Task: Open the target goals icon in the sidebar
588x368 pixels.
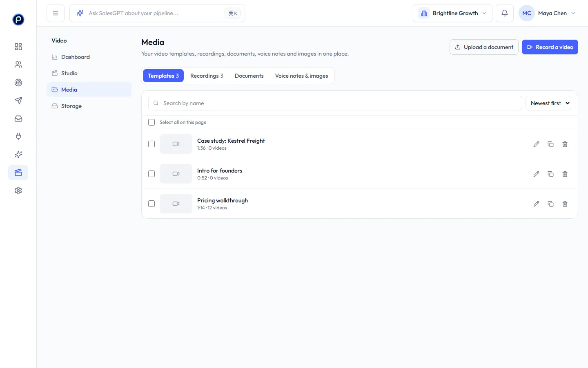Action: click(18, 83)
